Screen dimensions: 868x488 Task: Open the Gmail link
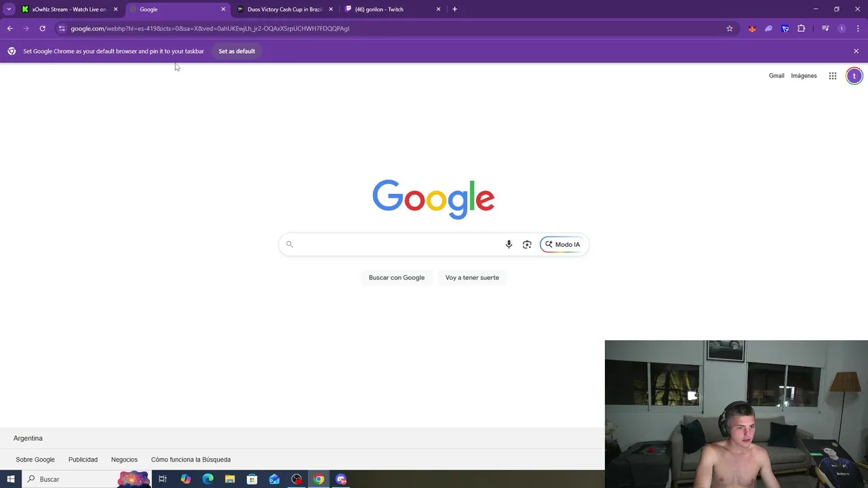click(776, 76)
